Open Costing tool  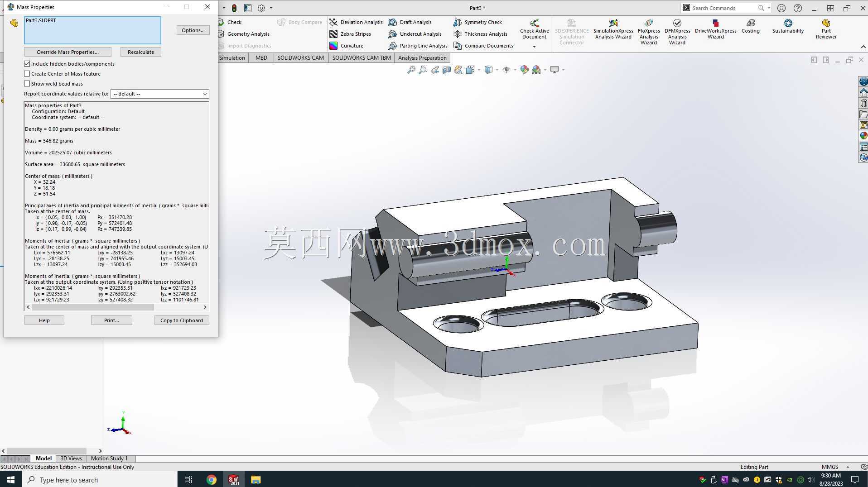[750, 27]
